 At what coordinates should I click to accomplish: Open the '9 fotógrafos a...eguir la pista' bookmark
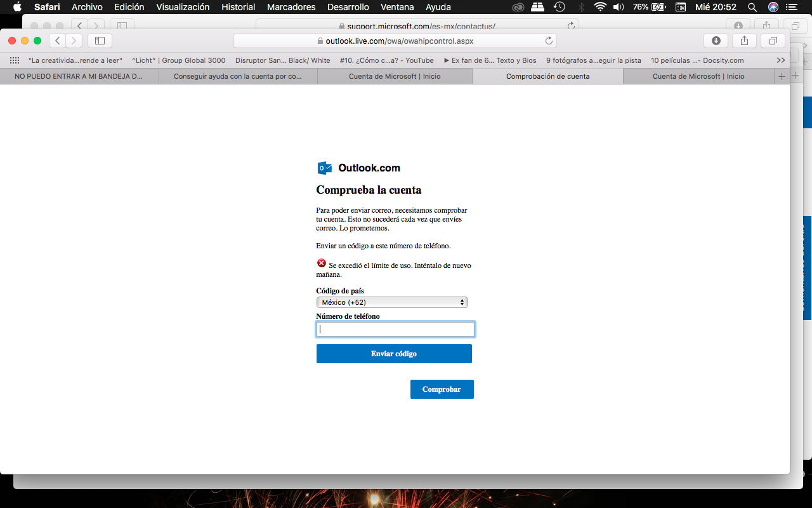point(594,60)
